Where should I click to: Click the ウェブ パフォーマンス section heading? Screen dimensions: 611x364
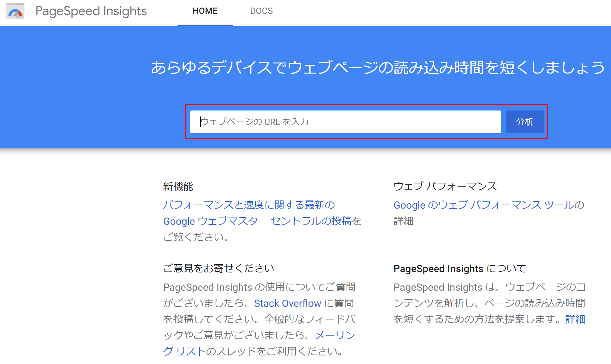445,186
